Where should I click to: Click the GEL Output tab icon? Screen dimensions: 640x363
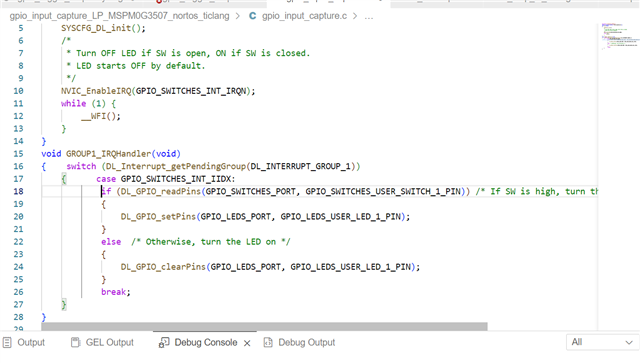[x=76, y=342]
